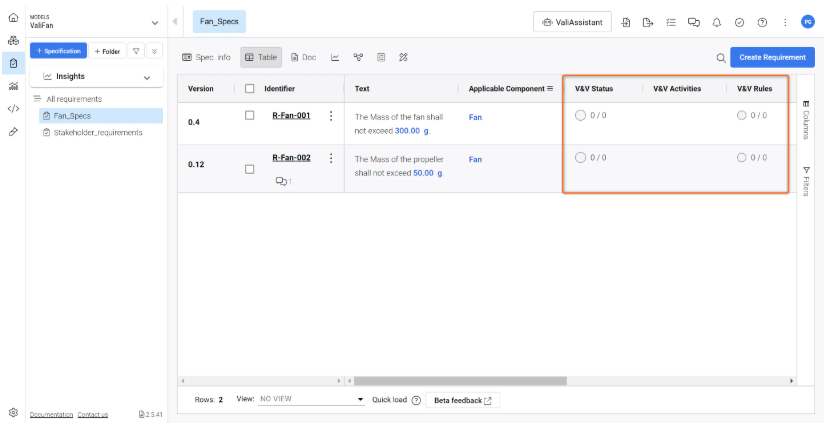827x425 pixels.
Task: Open the Requirements module icon in sidebar
Action: click(x=14, y=63)
